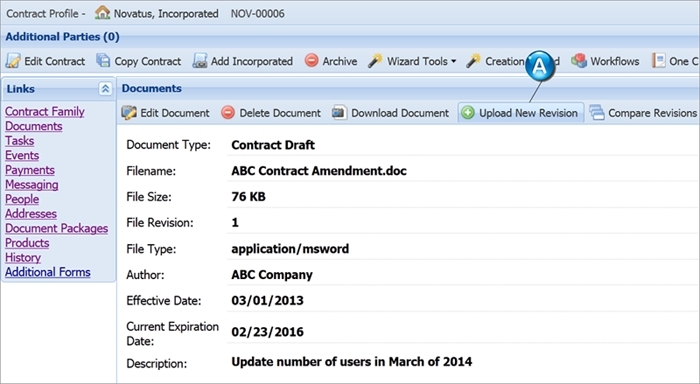Screen dimensions: 700x384
Task: Select Upload New Revision button
Action: click(521, 113)
